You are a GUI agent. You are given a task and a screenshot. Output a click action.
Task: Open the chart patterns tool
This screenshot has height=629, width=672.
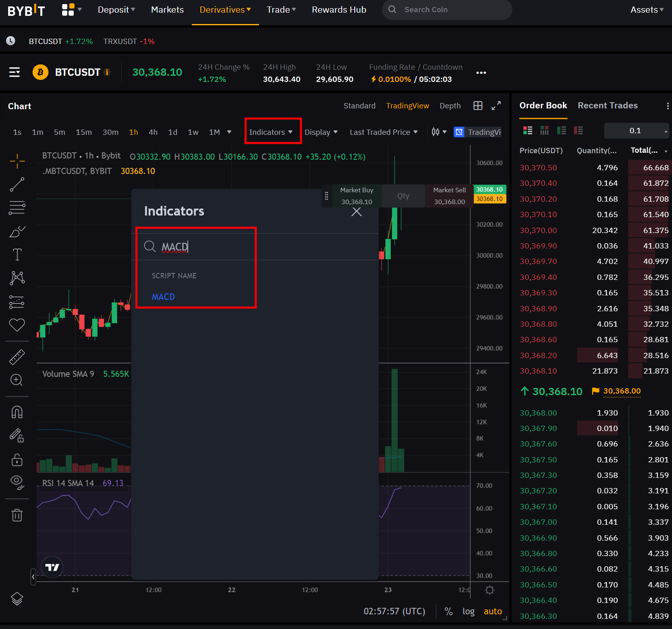[17, 278]
